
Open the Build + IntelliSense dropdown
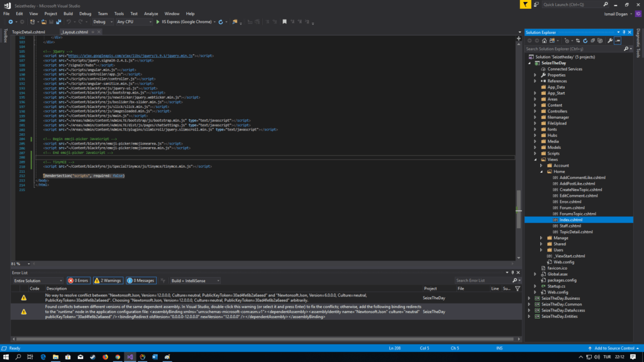195,281
